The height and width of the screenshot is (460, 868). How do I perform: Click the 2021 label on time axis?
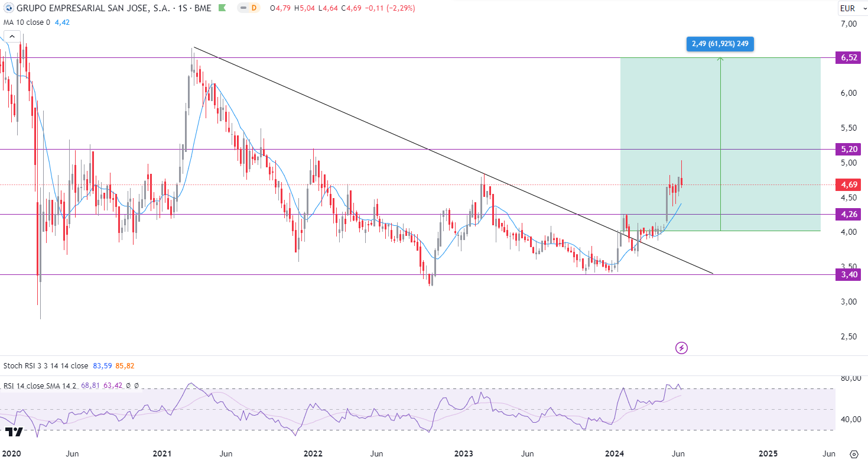(162, 453)
